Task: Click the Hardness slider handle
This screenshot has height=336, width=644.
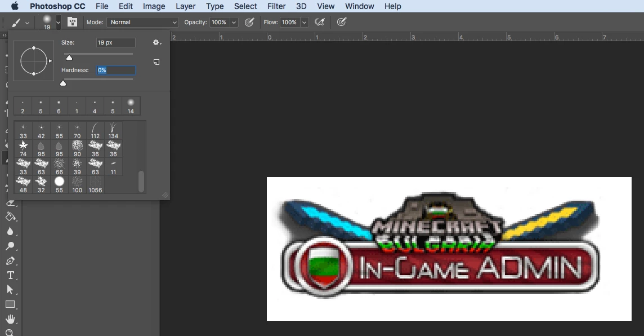Action: pyautogui.click(x=63, y=83)
